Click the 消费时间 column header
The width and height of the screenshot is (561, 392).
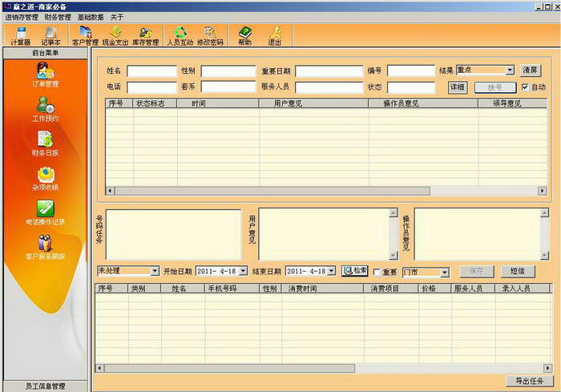click(322, 288)
